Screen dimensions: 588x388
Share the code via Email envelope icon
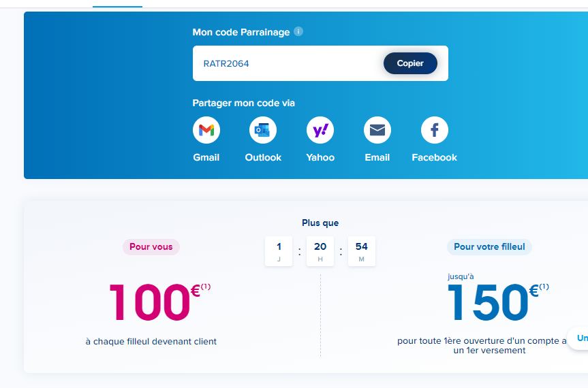click(377, 130)
